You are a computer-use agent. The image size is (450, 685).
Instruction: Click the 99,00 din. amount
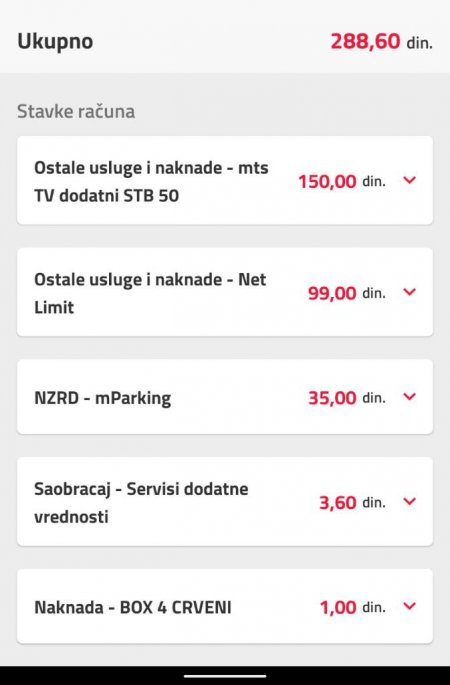tap(347, 293)
